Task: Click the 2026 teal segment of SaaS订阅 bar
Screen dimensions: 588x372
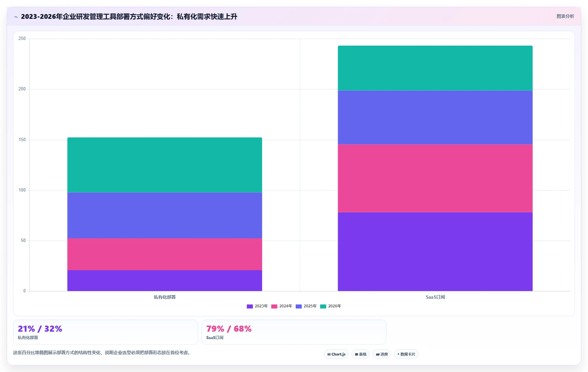Action: tap(435, 68)
